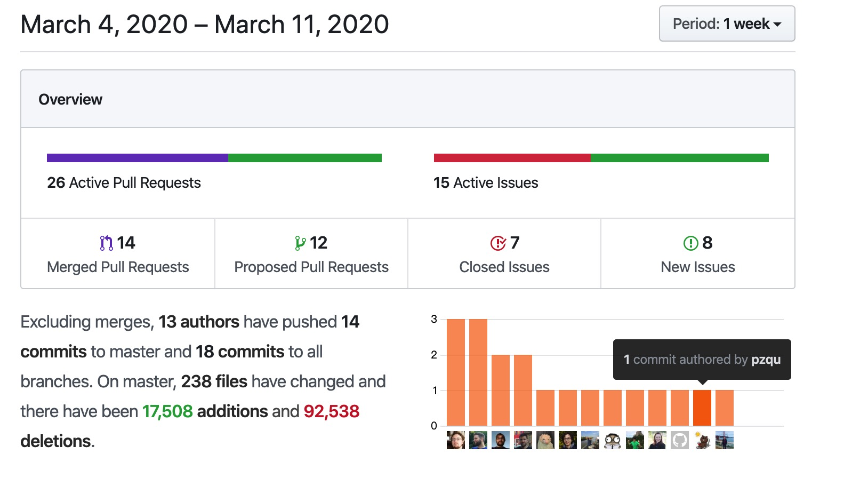Click the bold '13 authors' text
The height and width of the screenshot is (478, 868).
(199, 322)
